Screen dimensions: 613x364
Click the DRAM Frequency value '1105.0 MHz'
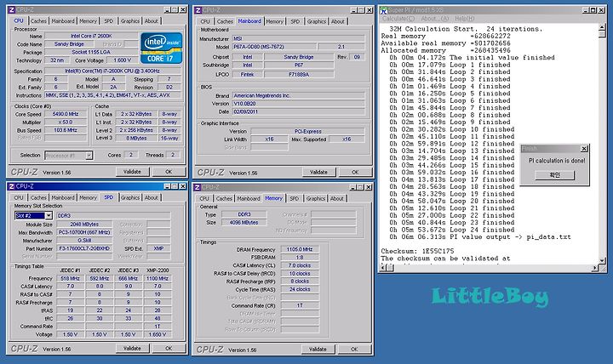pyautogui.click(x=300, y=249)
